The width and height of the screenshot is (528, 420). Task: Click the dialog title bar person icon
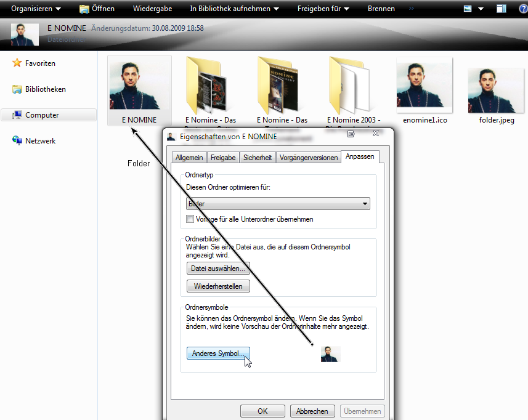pyautogui.click(x=171, y=137)
